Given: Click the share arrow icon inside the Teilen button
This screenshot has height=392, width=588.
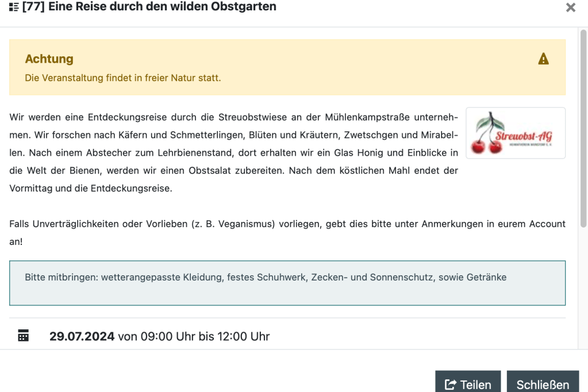Looking at the screenshot, I should pyautogui.click(x=451, y=384).
